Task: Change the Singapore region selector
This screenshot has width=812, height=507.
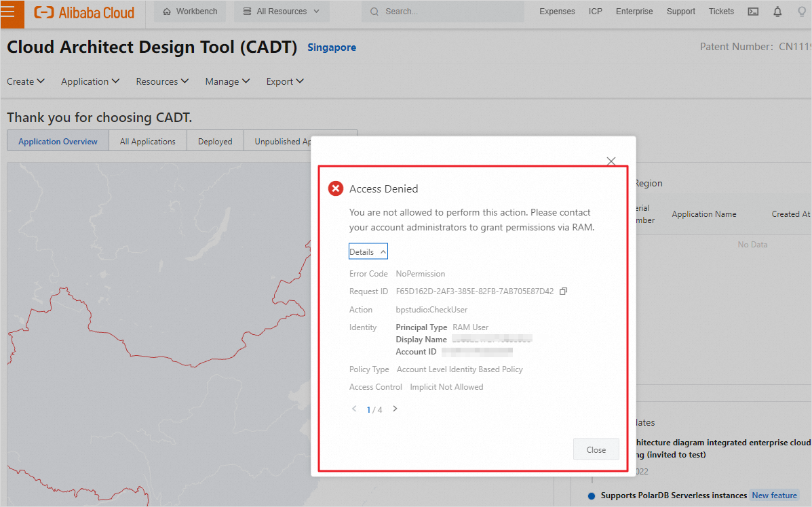Action: pos(332,47)
